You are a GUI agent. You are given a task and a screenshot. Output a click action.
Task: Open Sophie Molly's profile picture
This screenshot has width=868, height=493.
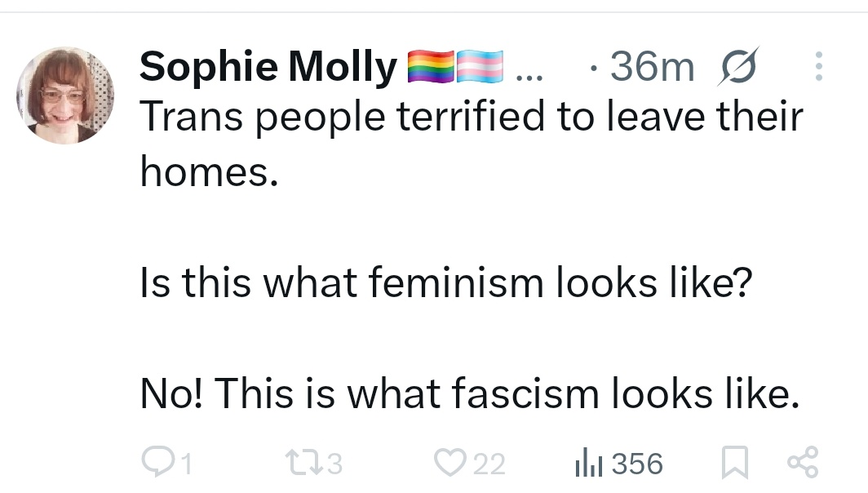(x=65, y=95)
